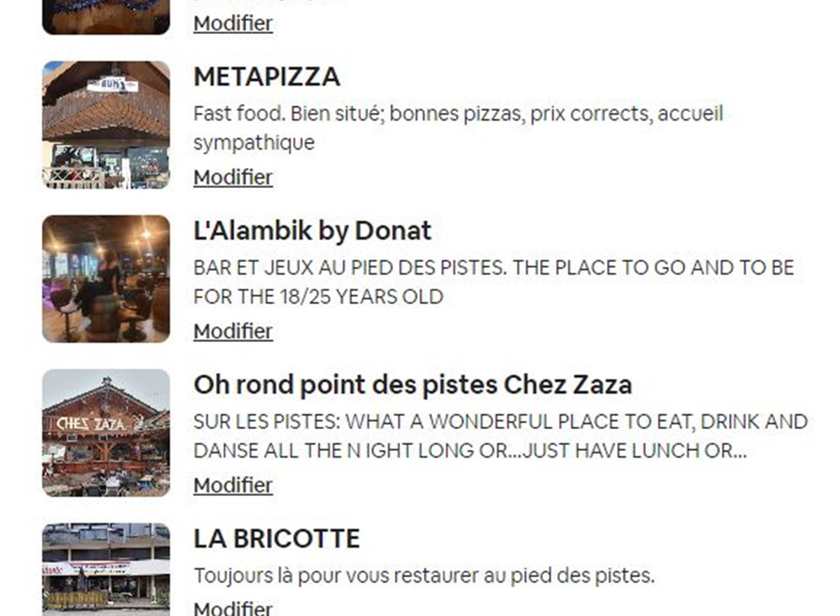The image size is (840, 616).
Task: Edit L'Alambik by Donat via Modifier link
Action: click(233, 332)
